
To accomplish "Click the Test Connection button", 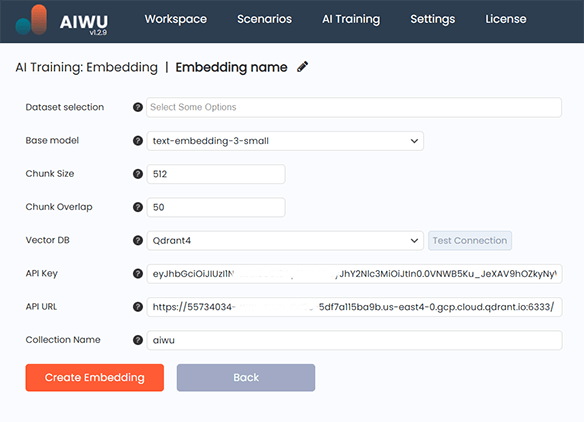I will (x=470, y=241).
